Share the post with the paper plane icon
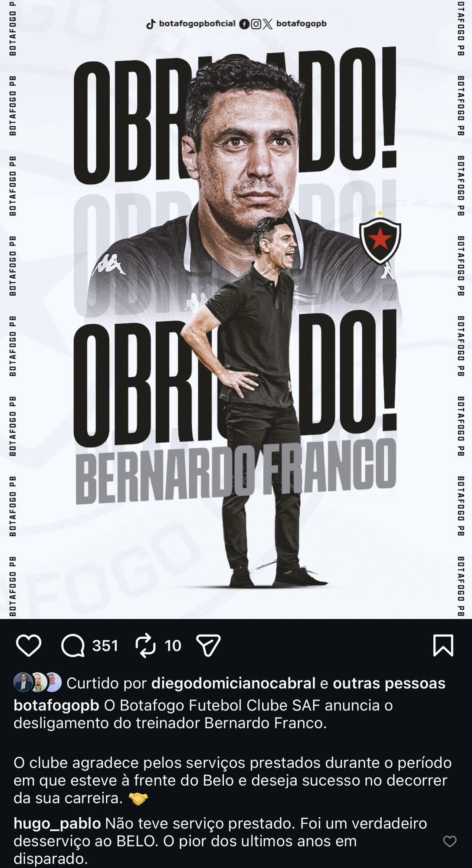This screenshot has width=472, height=868. [209, 645]
